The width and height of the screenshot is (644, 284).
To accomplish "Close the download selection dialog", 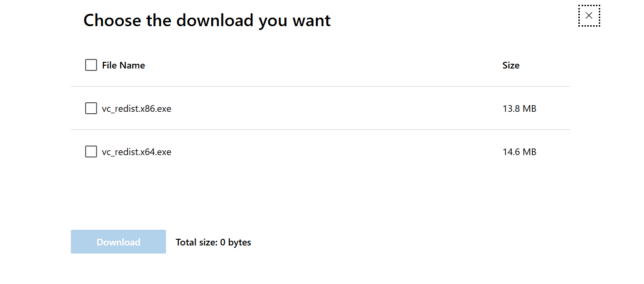I will (589, 16).
